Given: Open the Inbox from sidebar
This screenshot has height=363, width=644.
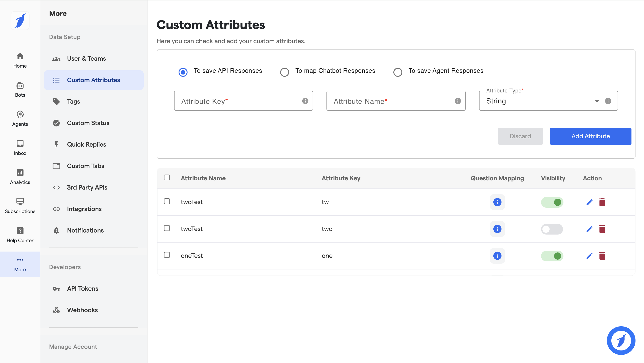Looking at the screenshot, I should coord(20,147).
